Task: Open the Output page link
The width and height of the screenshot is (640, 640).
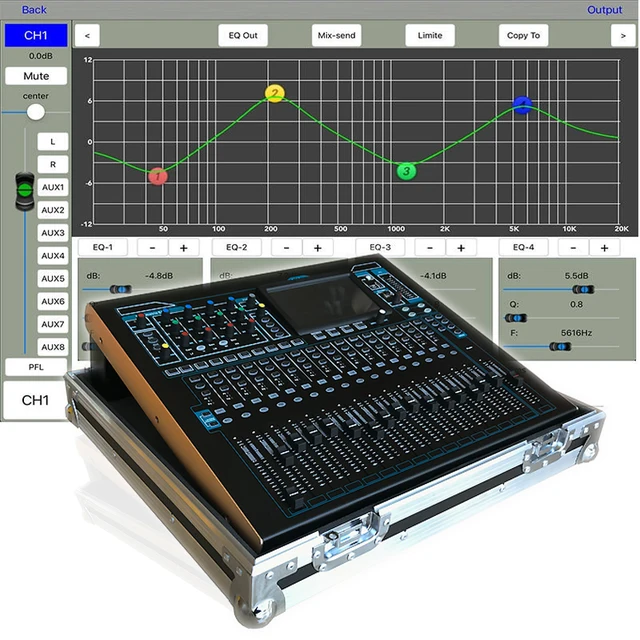Action: (604, 10)
